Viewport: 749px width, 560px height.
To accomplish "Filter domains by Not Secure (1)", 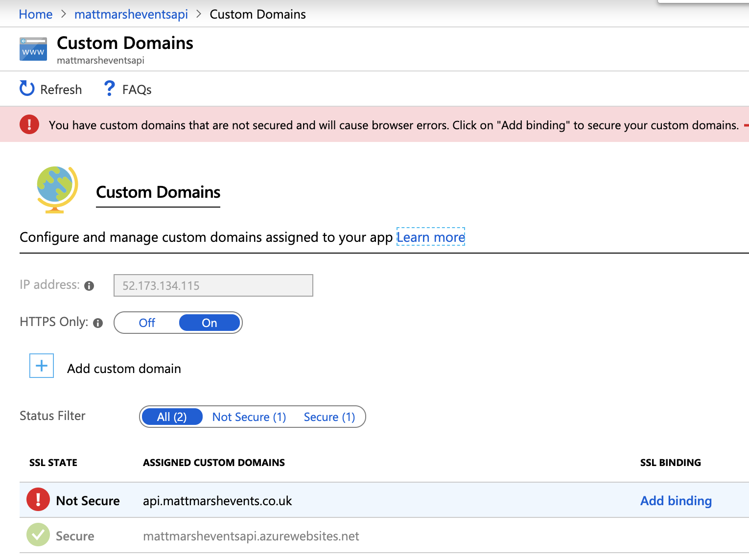I will coord(249,417).
